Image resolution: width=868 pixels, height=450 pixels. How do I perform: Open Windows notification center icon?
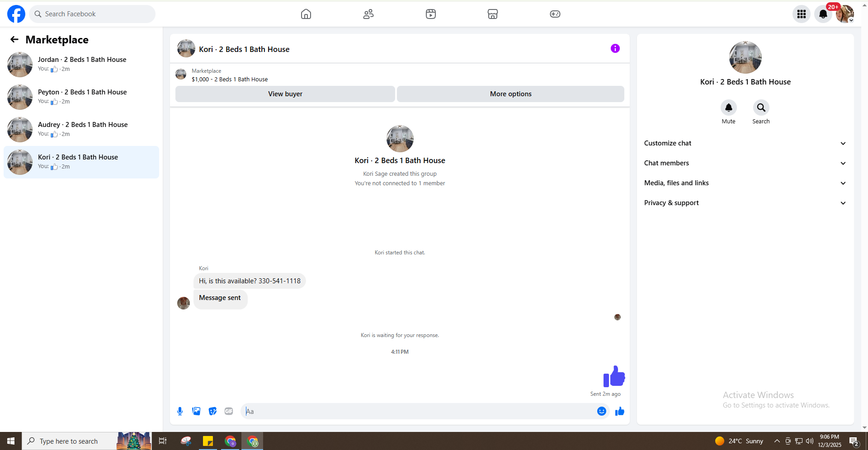(x=854, y=441)
